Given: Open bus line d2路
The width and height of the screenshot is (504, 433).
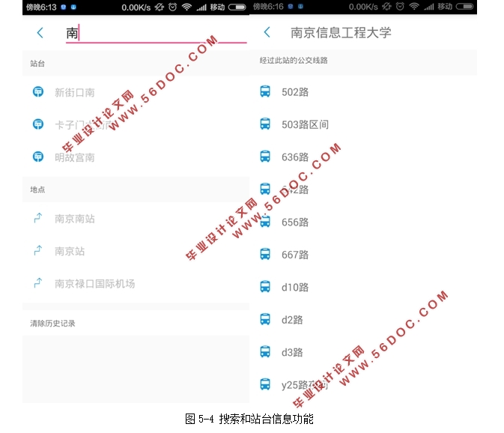Looking at the screenshot, I should tap(292, 320).
